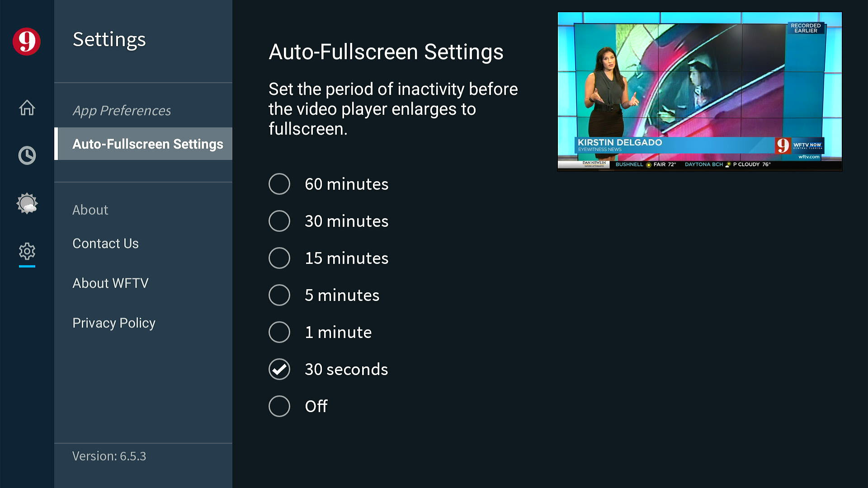
Task: Choose the 5 minutes radio button
Action: pyautogui.click(x=279, y=295)
